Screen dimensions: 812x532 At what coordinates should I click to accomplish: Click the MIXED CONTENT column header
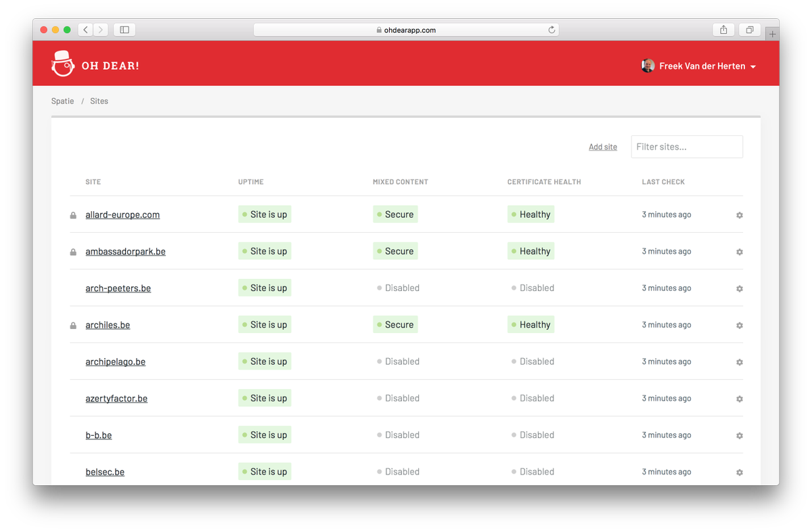coord(401,182)
